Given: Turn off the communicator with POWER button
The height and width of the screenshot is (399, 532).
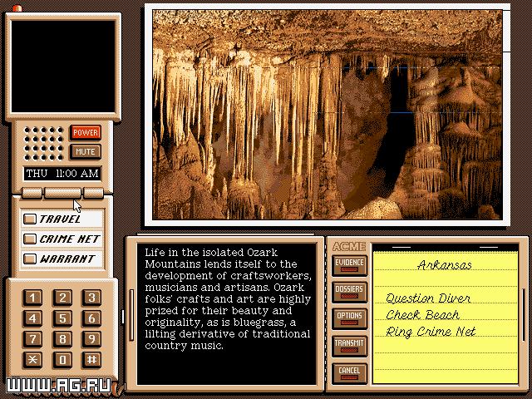Looking at the screenshot, I should tap(86, 133).
